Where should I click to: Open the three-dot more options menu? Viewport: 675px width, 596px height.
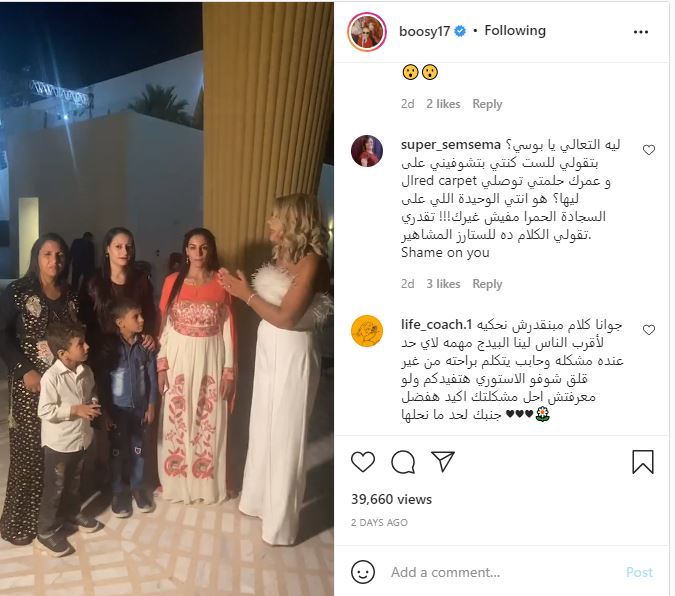[x=641, y=32]
